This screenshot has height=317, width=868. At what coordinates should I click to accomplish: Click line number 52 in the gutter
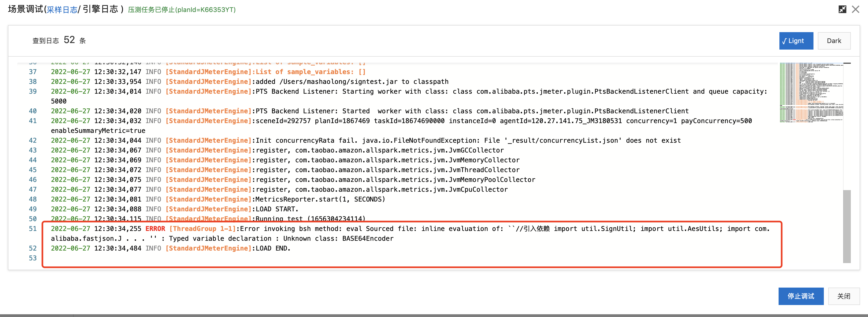pos(33,248)
